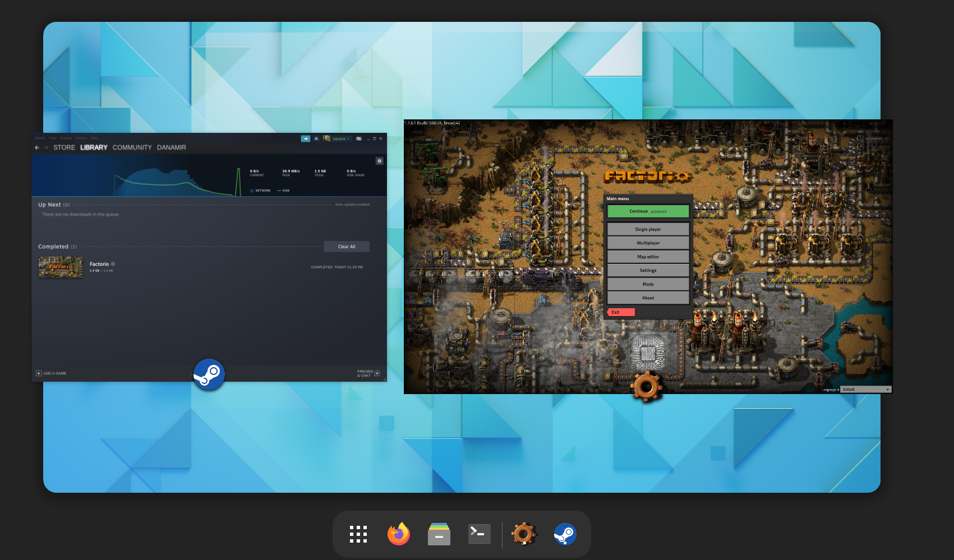Image resolution: width=954 pixels, height=560 pixels.
Task: Open the Show Applications grid in dock
Action: click(x=358, y=534)
